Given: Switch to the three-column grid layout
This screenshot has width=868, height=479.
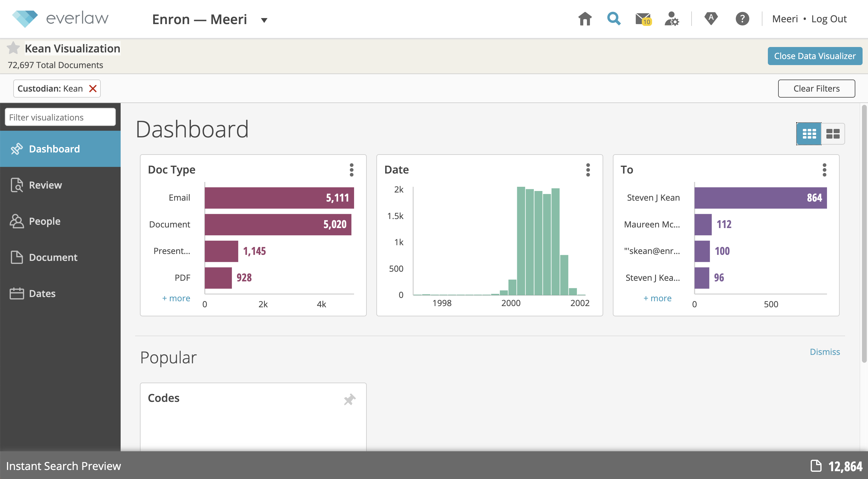Looking at the screenshot, I should click(x=809, y=134).
